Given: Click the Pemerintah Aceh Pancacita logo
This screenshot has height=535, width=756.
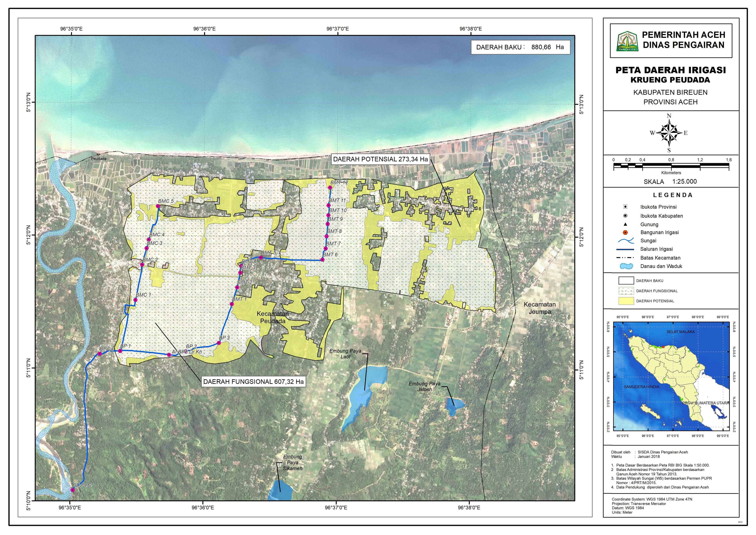Looking at the screenshot, I should [627, 41].
